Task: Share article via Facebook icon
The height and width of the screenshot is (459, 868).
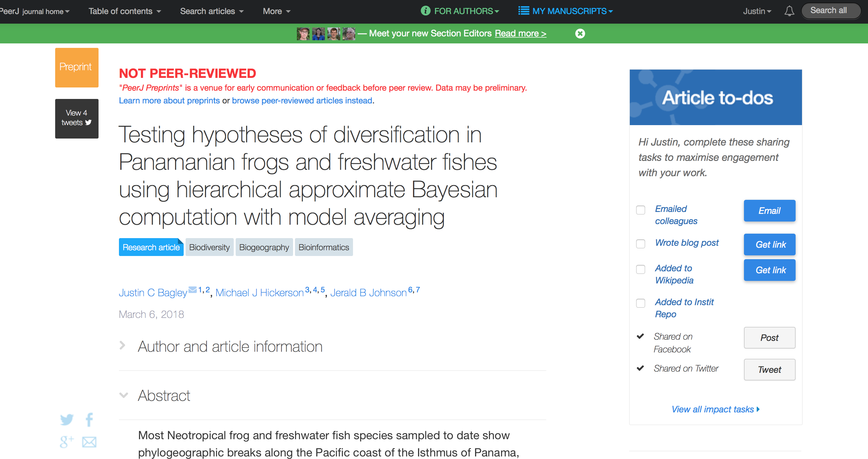Action: [x=89, y=419]
